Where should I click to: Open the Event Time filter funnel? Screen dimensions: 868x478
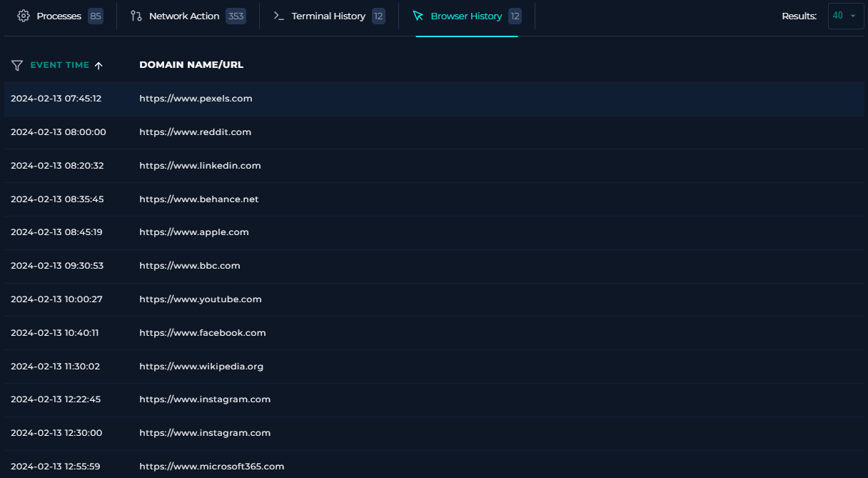pos(16,65)
